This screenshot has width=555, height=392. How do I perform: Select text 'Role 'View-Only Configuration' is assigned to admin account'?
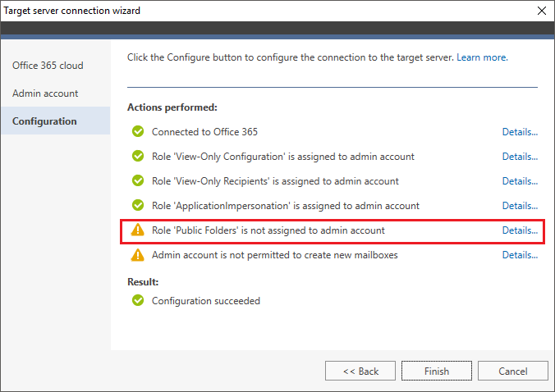[x=283, y=157]
